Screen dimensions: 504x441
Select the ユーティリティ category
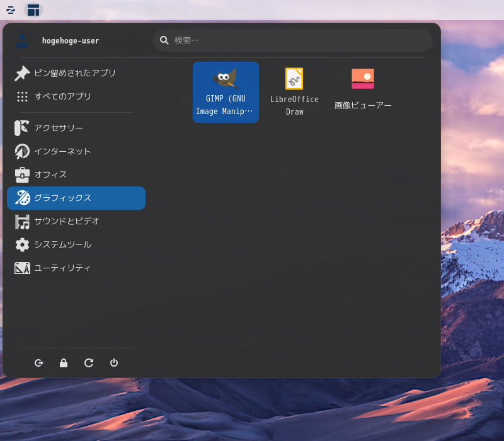76,268
